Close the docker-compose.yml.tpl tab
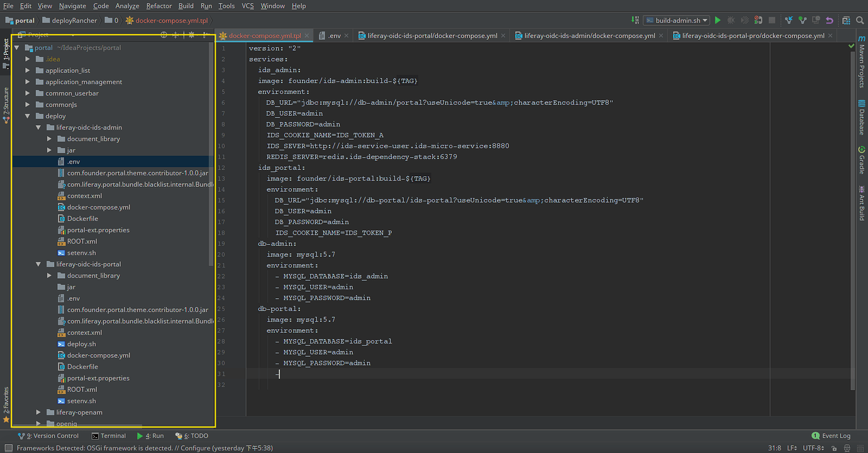The width and height of the screenshot is (868, 453). point(308,36)
